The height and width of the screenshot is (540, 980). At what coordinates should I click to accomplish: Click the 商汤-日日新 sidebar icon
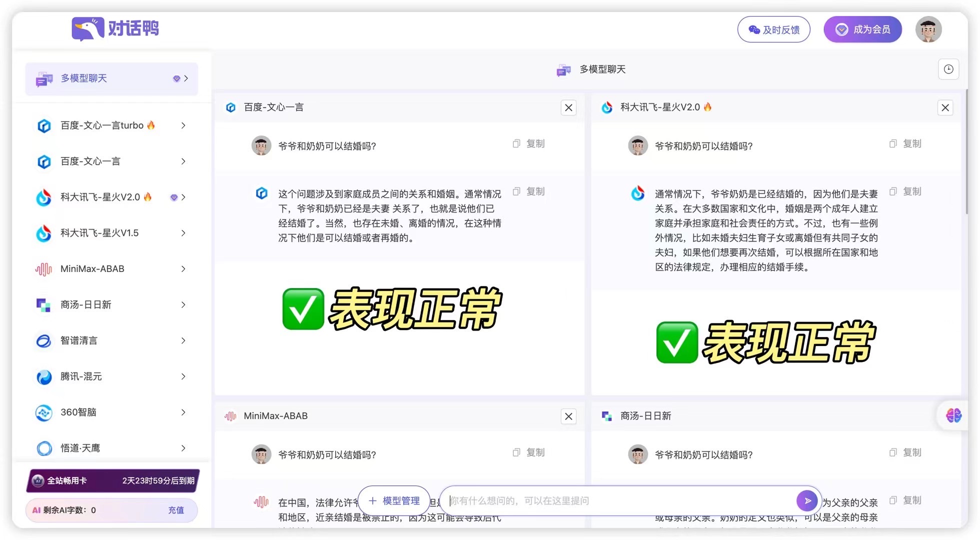(x=44, y=305)
